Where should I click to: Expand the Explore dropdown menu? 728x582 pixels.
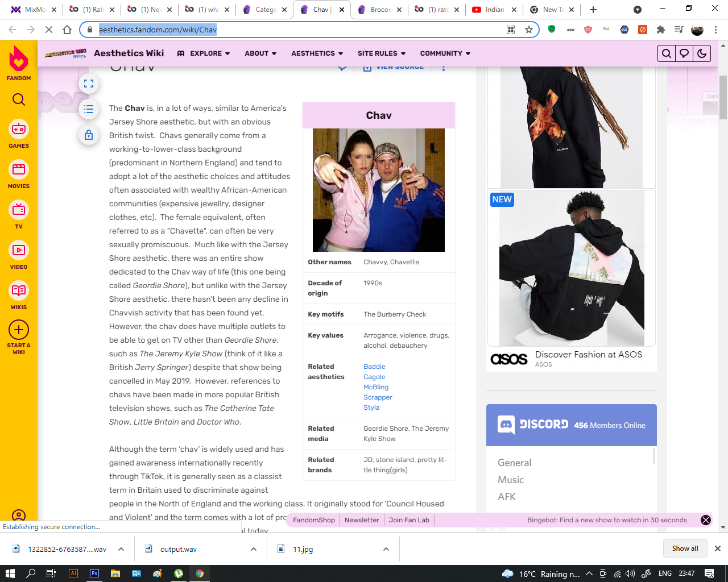click(x=204, y=53)
